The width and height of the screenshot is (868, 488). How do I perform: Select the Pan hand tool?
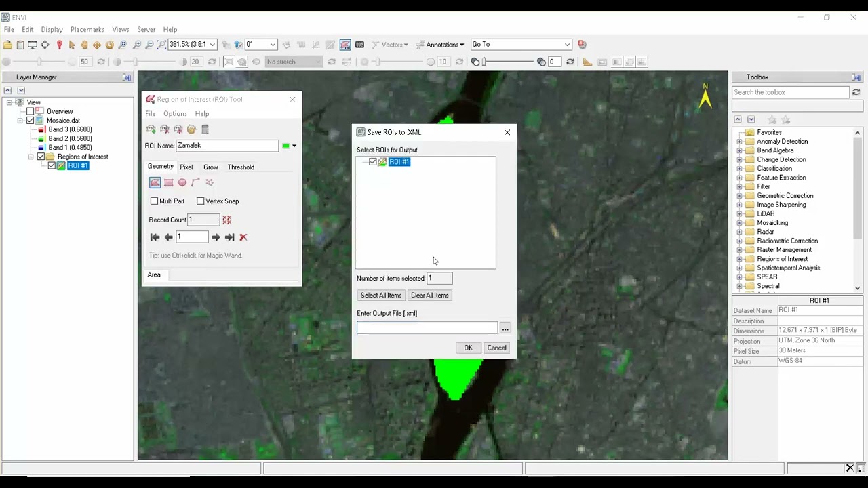point(84,45)
